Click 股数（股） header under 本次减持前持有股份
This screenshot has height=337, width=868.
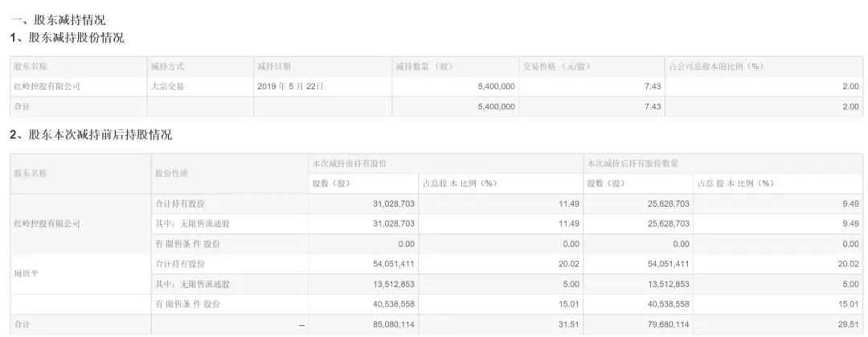tap(332, 183)
